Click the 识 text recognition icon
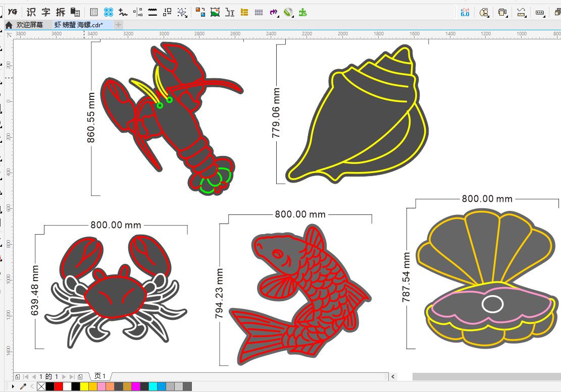 (31, 12)
